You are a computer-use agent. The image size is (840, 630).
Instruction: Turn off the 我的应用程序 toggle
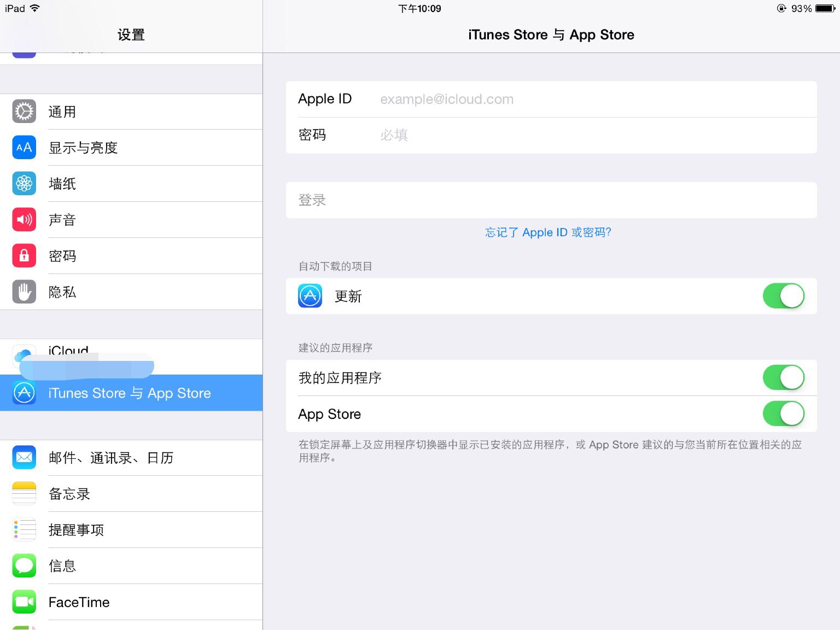[x=783, y=377]
